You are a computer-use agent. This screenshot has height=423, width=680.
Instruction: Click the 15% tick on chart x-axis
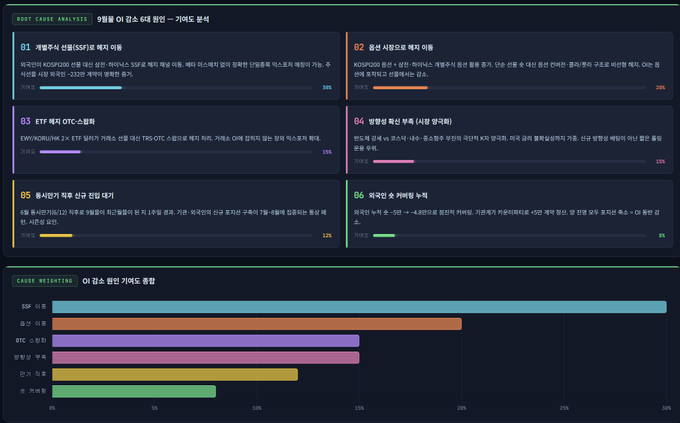(359, 408)
